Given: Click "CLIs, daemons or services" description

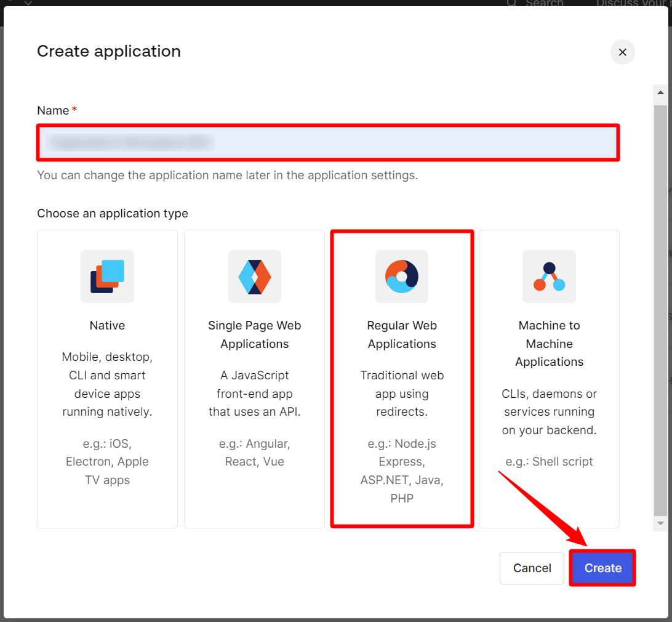Looking at the screenshot, I should pos(549,411).
